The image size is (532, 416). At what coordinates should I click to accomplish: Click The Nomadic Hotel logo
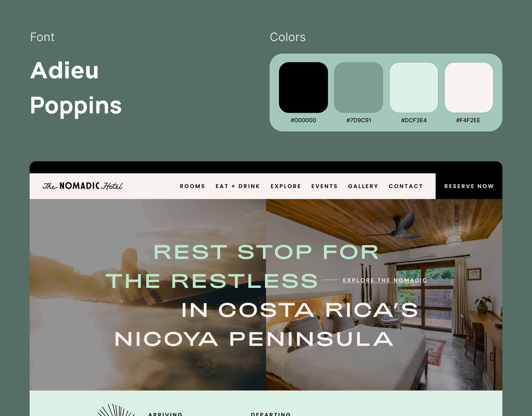coord(83,186)
